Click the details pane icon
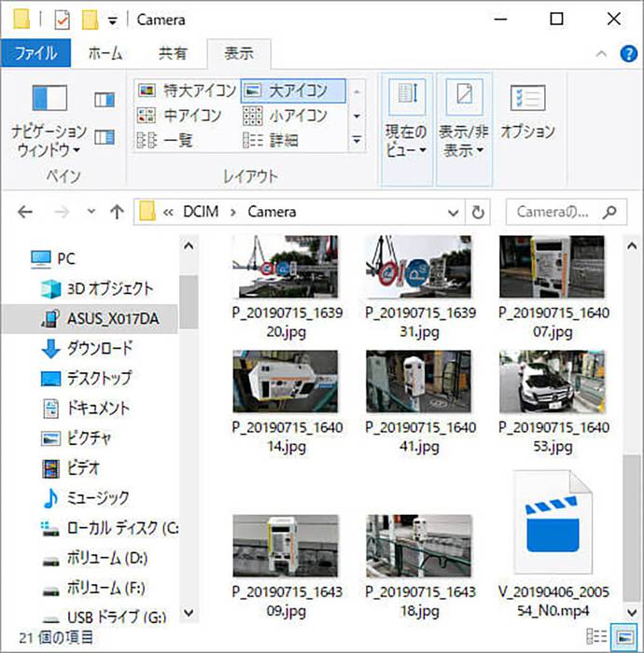 pyautogui.click(x=105, y=137)
